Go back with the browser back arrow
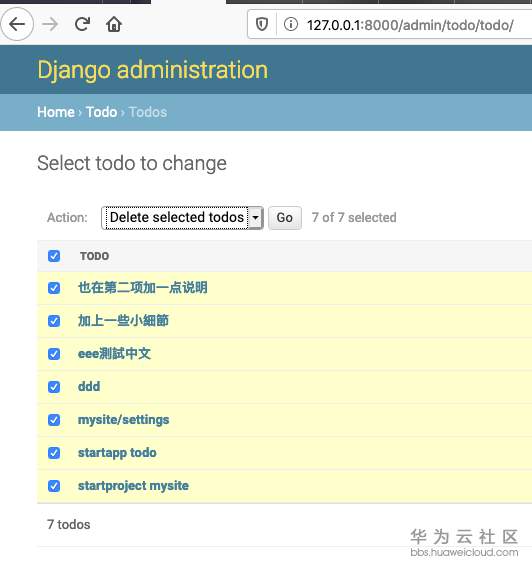This screenshot has width=532, height=567. coord(17,25)
